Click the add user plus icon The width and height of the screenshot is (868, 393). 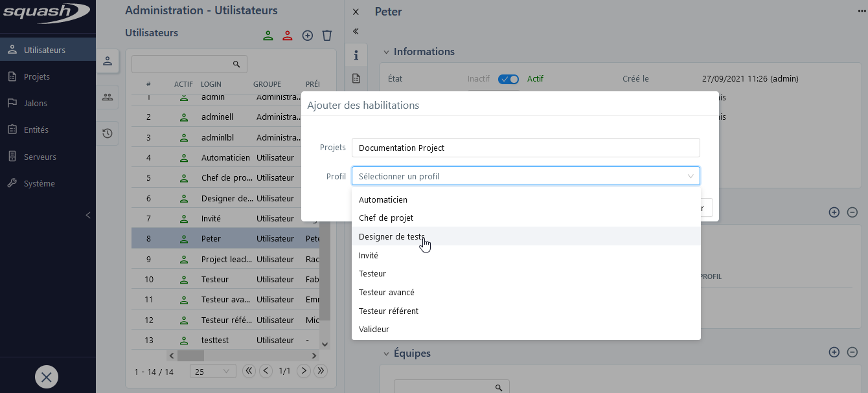[308, 36]
